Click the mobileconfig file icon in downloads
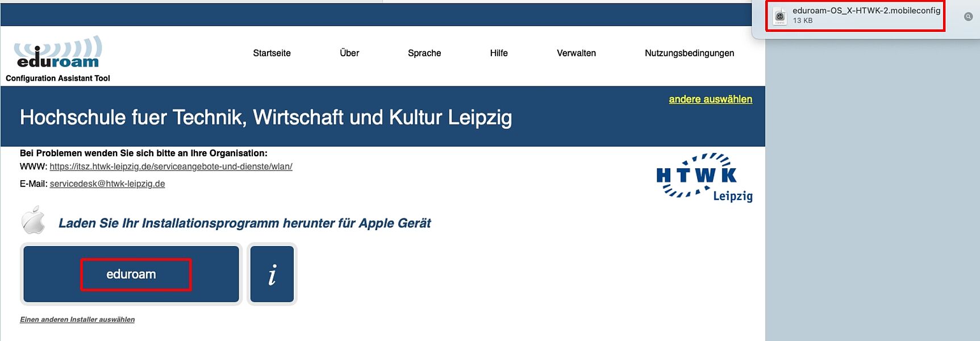Screen dimensions: 980x341 pyautogui.click(x=780, y=16)
